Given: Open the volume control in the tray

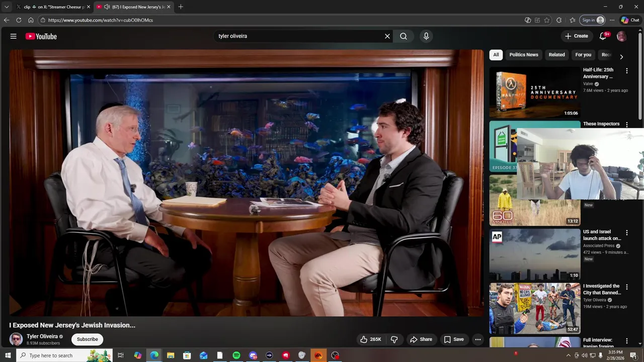Looking at the screenshot, I should 585,355.
